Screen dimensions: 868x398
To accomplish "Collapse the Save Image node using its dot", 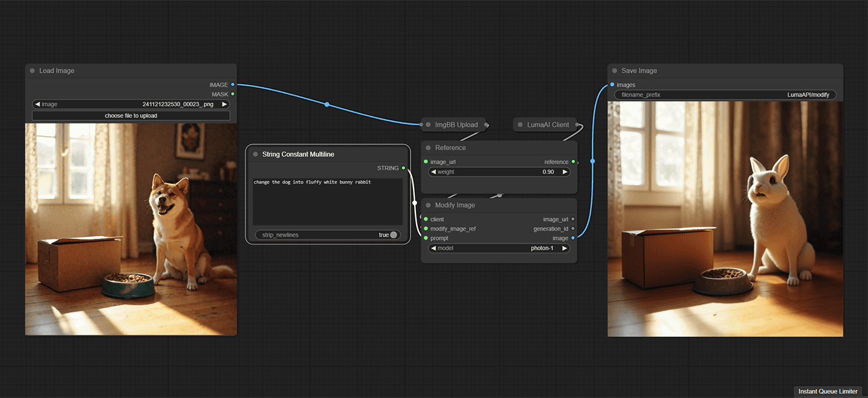I will click(615, 71).
